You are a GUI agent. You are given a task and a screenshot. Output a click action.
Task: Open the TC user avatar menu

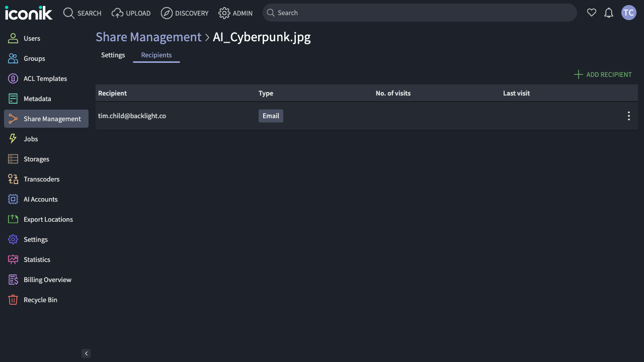[x=628, y=13]
